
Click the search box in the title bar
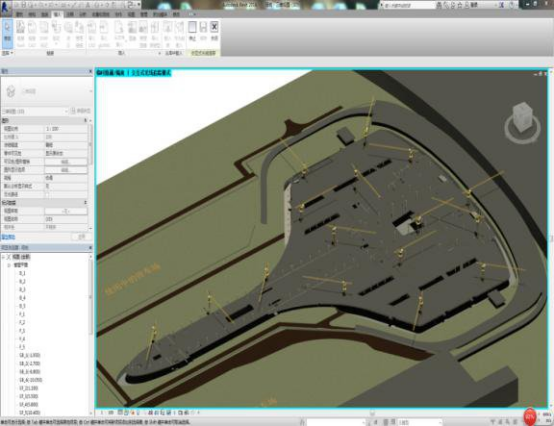point(408,5)
